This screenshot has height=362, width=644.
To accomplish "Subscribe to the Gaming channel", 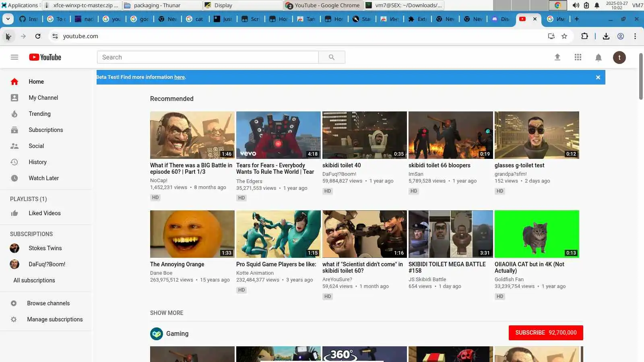I will (546, 333).
